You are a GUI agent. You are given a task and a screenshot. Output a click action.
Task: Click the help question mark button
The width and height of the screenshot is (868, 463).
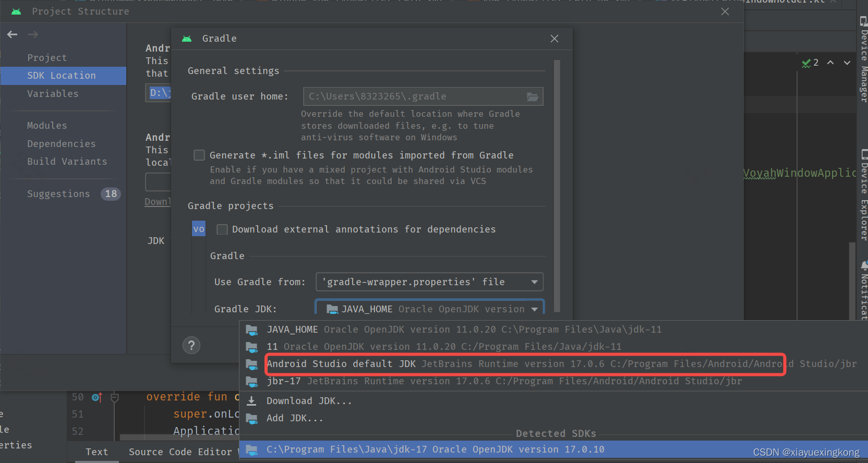(x=191, y=345)
